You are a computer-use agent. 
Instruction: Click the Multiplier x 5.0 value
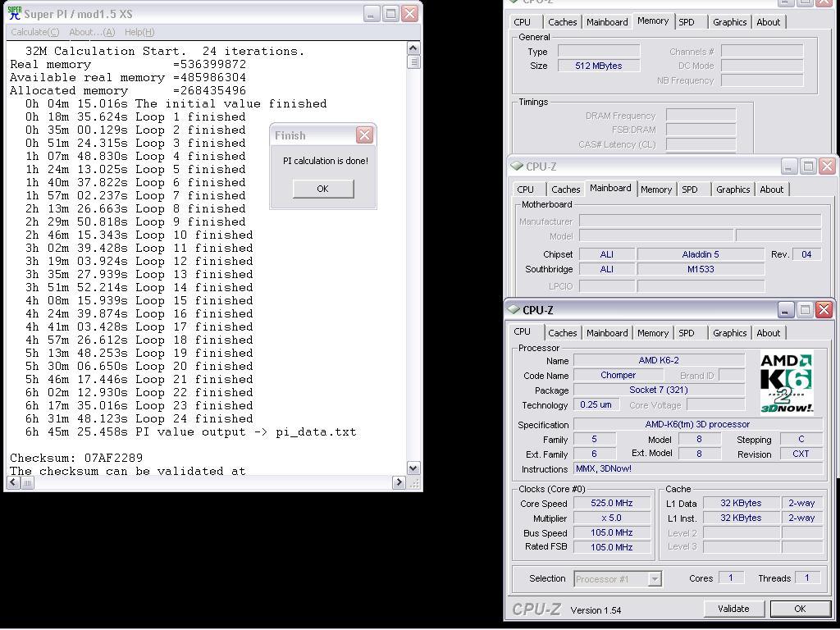coord(611,518)
